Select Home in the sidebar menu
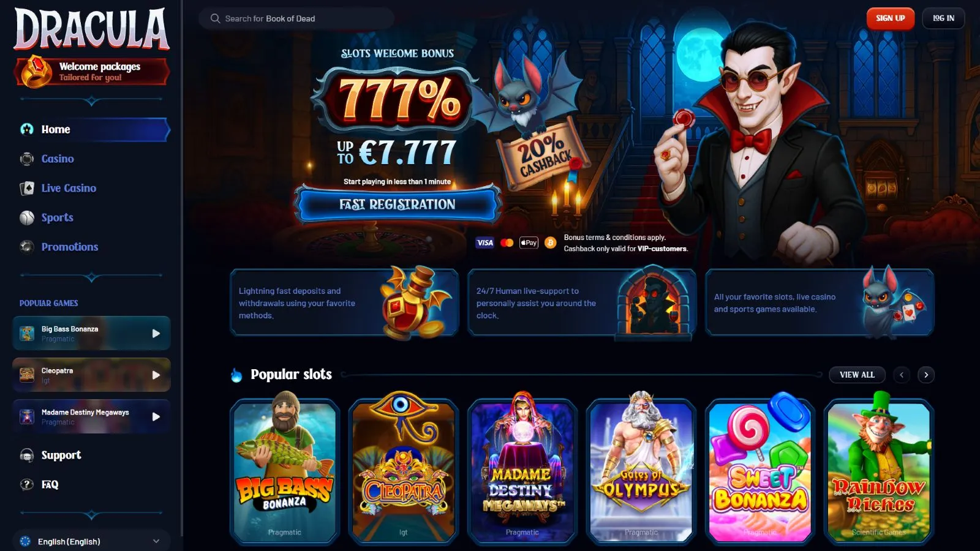The height and width of the screenshot is (551, 980). (91, 129)
